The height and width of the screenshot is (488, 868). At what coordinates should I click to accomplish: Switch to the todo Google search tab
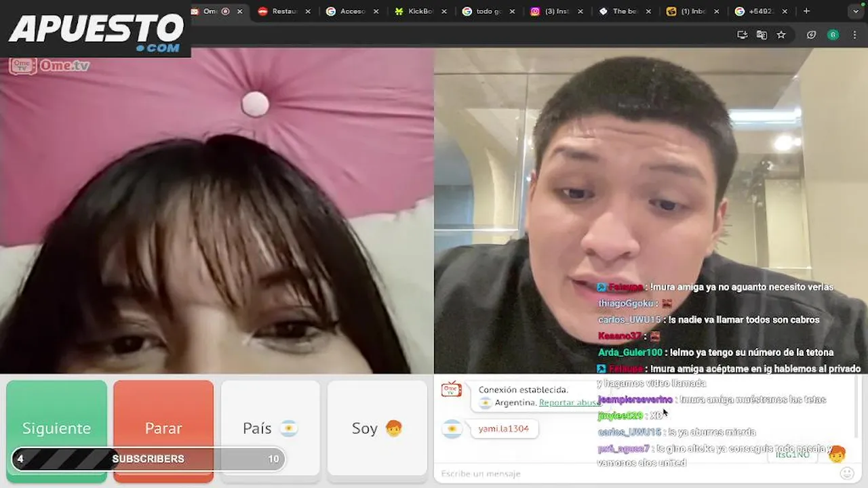click(x=488, y=11)
